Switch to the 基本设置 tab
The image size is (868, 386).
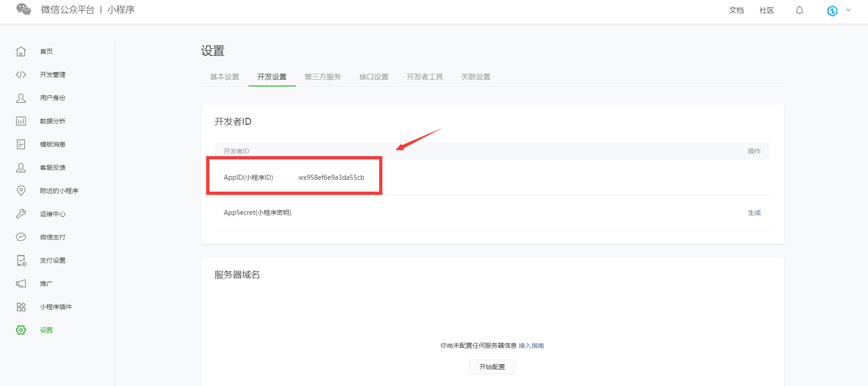point(225,77)
